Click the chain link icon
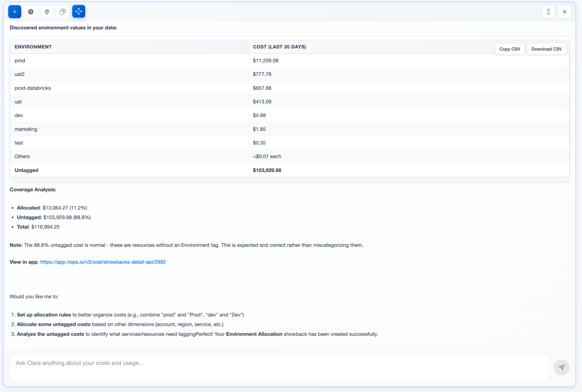This screenshot has width=582, height=392. (548, 12)
